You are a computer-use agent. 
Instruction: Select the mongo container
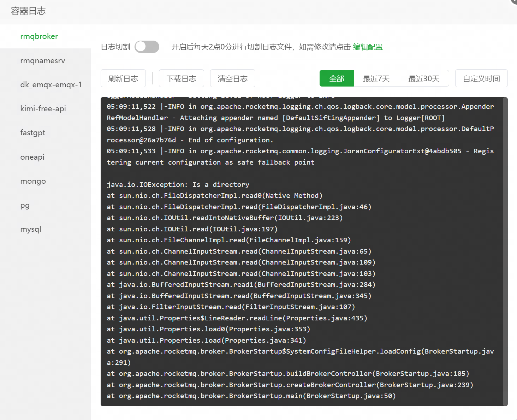45,181
